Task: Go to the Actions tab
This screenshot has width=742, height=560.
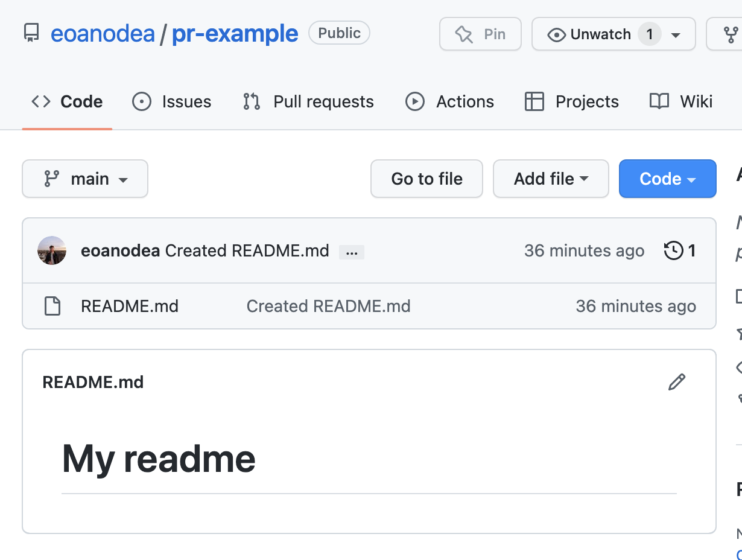Action: point(450,101)
